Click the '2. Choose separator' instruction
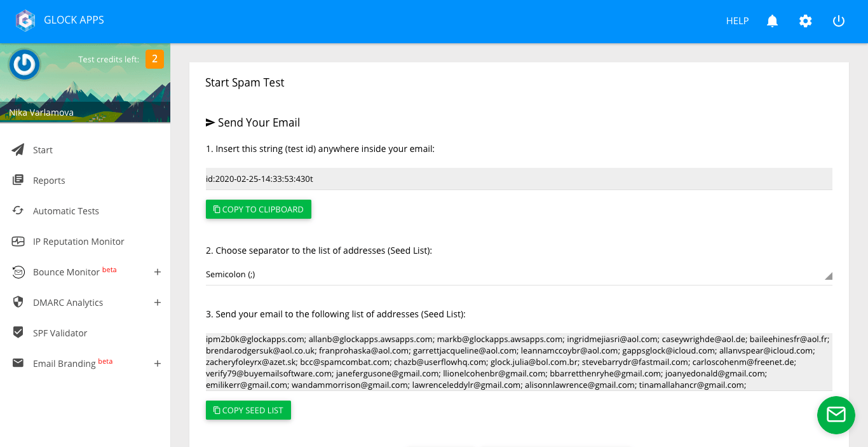 coord(318,251)
